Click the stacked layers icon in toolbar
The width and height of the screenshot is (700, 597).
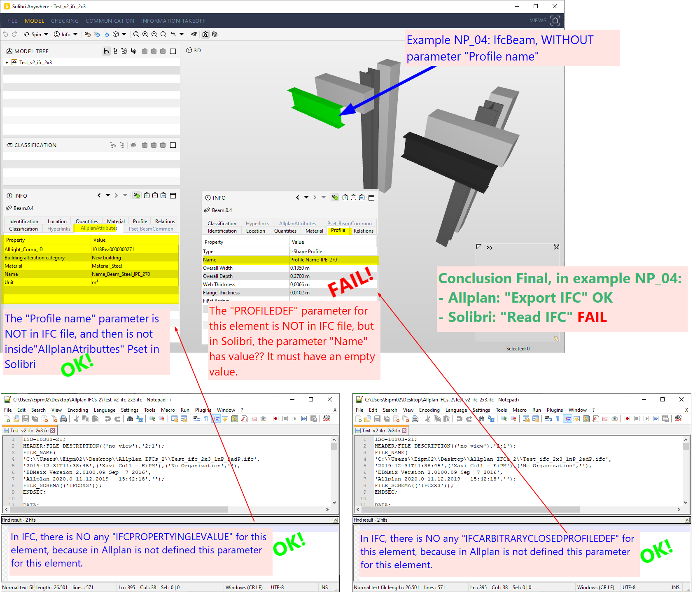pos(215,34)
